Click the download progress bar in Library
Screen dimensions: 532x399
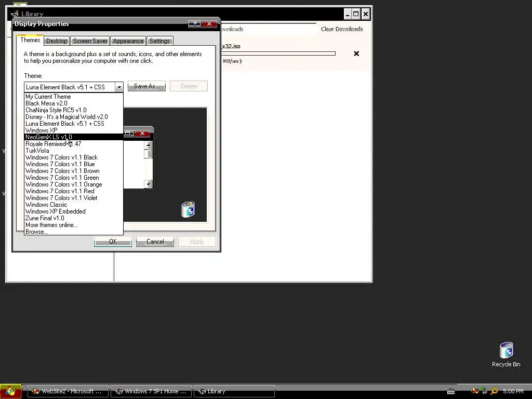pos(278,54)
